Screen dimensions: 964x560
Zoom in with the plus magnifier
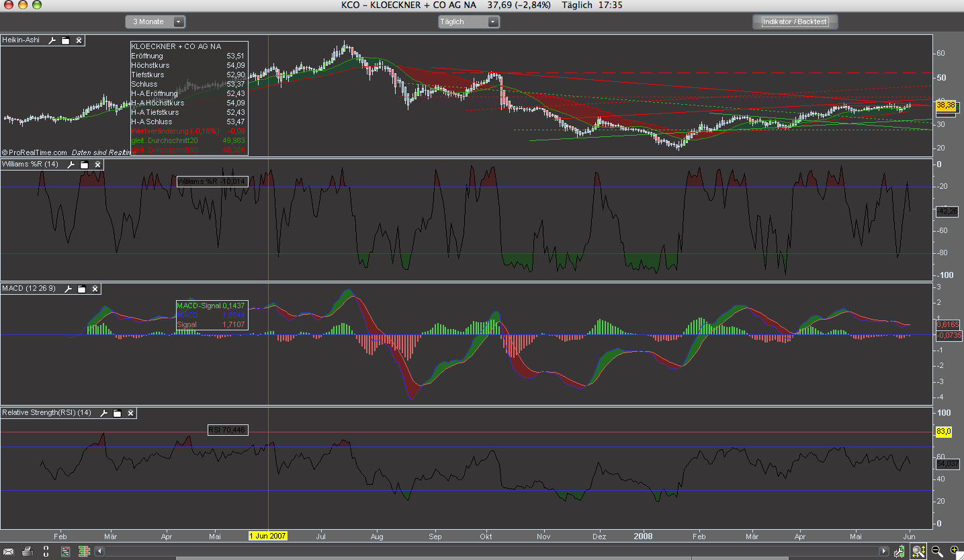(954, 551)
